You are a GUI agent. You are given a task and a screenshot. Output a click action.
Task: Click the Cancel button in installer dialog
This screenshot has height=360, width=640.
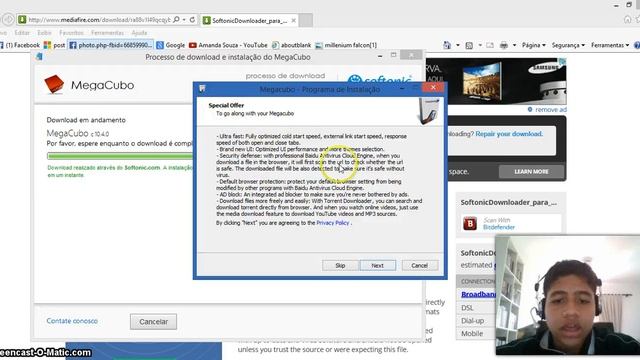[420, 266]
